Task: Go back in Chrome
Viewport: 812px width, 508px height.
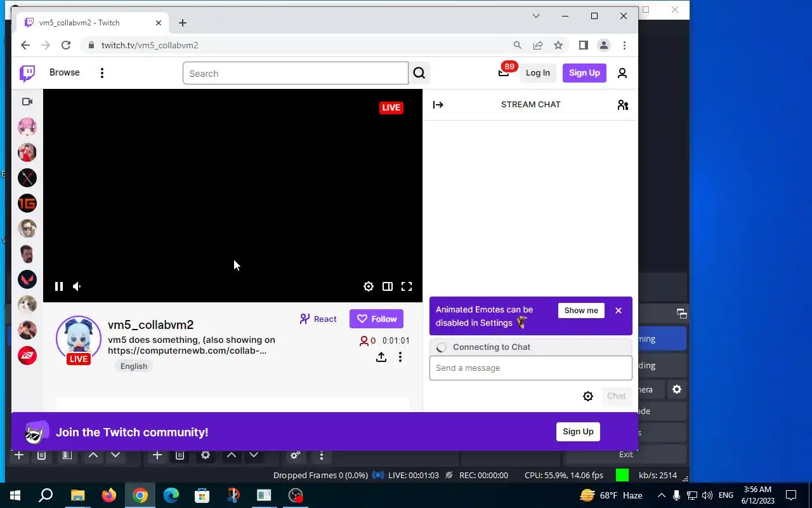Action: click(25, 45)
